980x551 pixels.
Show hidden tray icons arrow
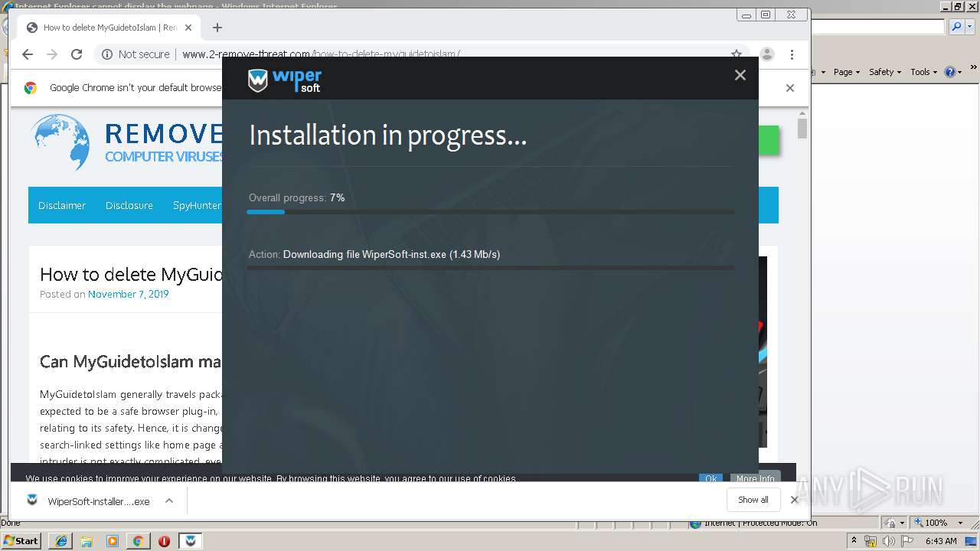854,540
